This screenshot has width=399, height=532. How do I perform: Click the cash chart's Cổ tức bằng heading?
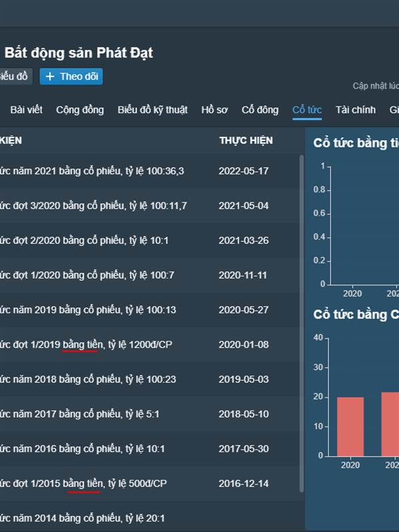click(356, 143)
